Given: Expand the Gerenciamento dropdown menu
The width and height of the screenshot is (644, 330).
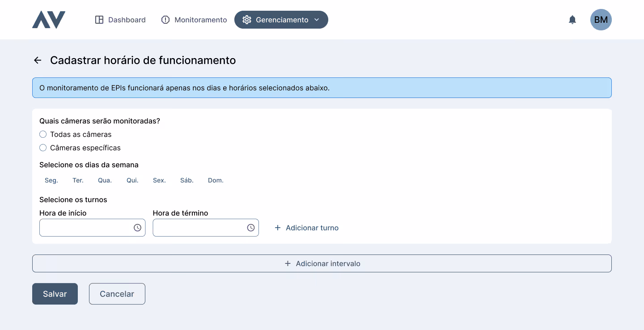Looking at the screenshot, I should tap(281, 20).
